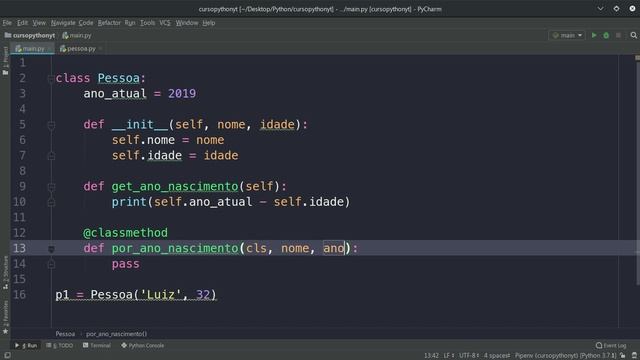The image size is (640, 360).
Task: Open the Window menu
Action: 187,23
